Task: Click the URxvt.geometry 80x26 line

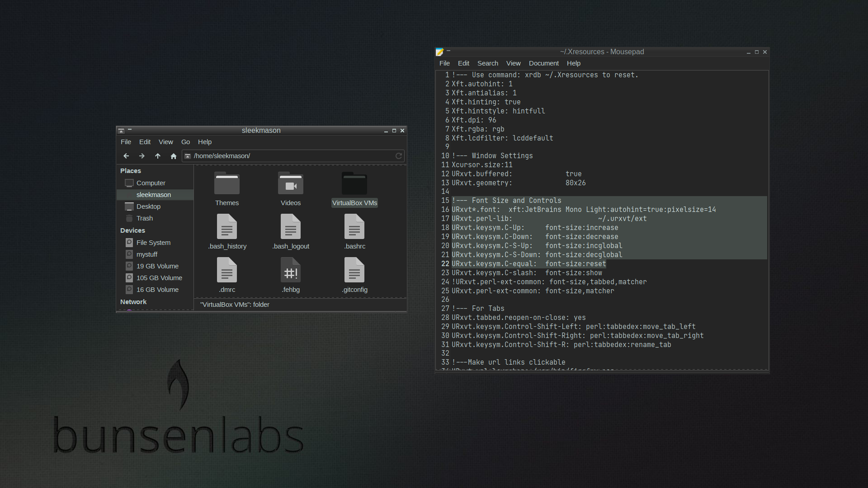Action: click(519, 183)
